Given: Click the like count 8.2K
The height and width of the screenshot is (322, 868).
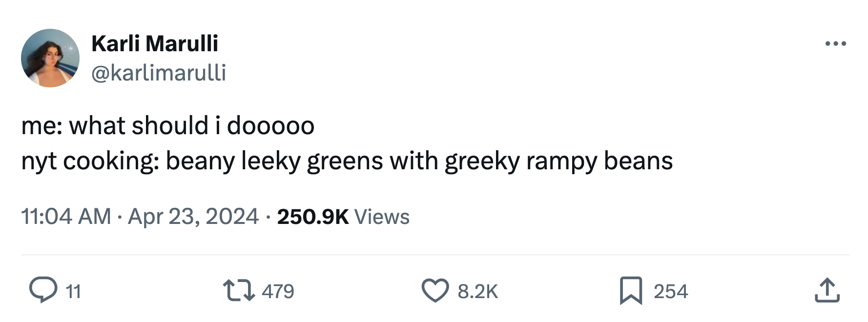Looking at the screenshot, I should (x=477, y=291).
